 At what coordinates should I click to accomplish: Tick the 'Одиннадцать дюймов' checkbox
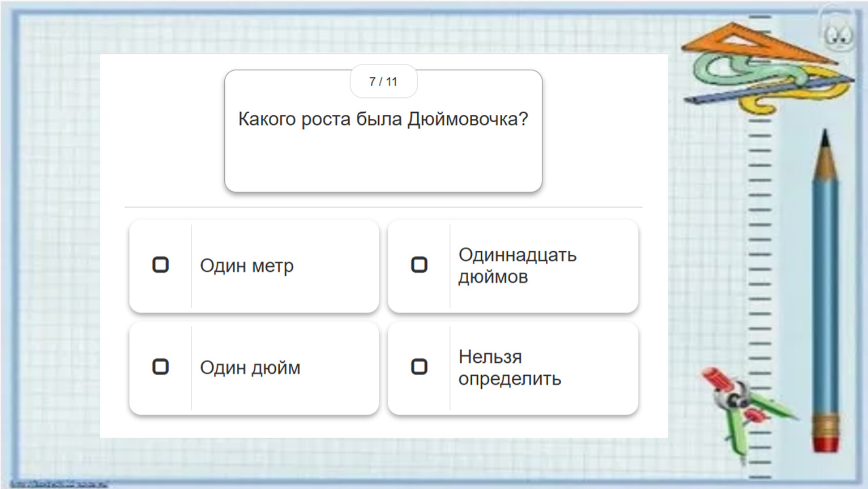point(419,265)
